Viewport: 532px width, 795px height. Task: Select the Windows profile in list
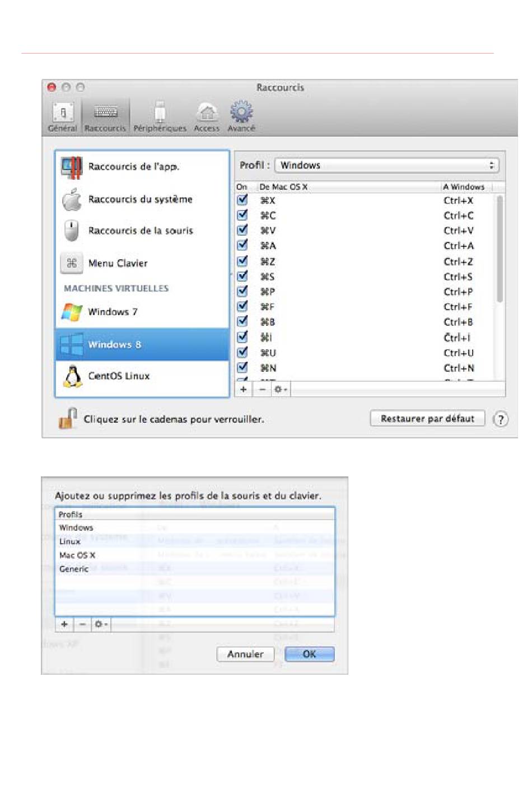pos(194,528)
